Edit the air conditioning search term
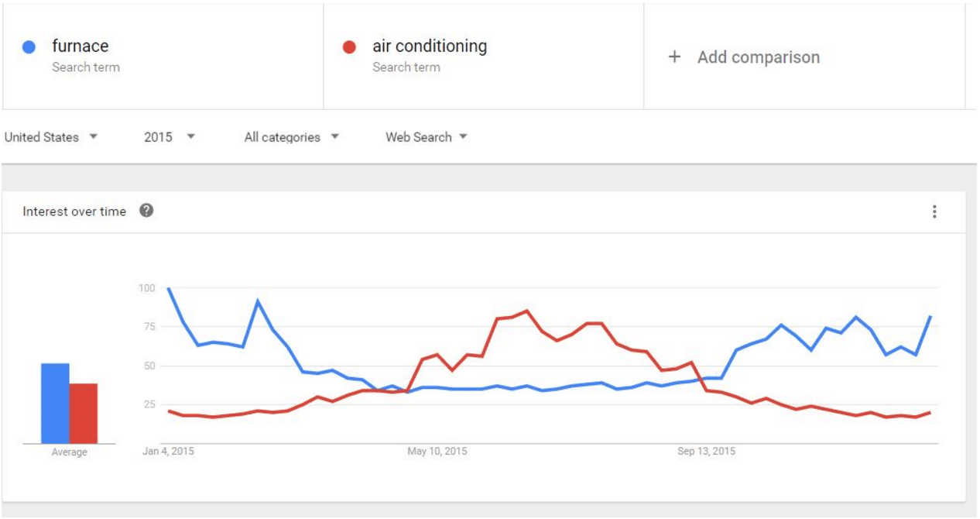The height and width of the screenshot is (519, 980). (430, 46)
